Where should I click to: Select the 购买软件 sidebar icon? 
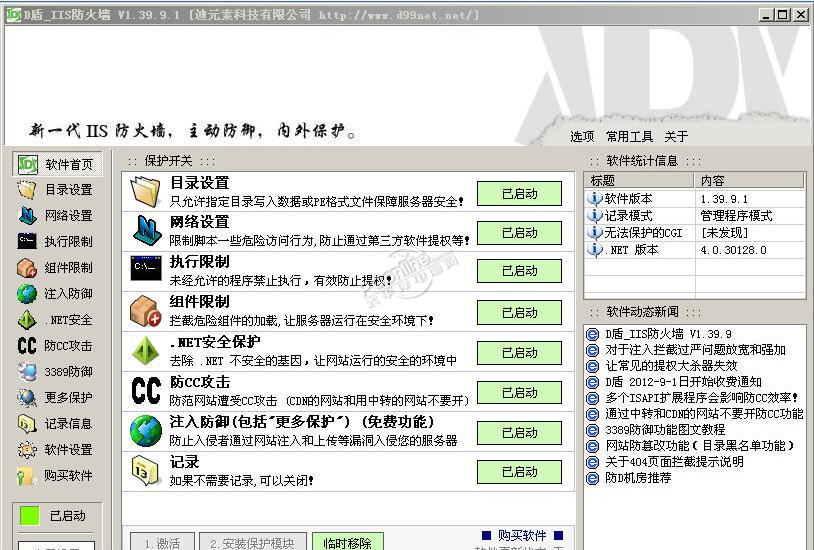coord(27,476)
